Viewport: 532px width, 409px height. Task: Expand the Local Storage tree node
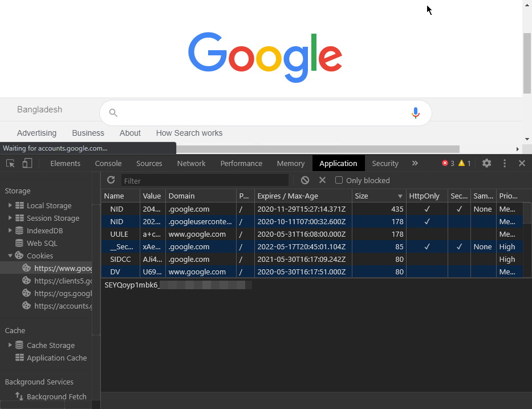coord(10,205)
